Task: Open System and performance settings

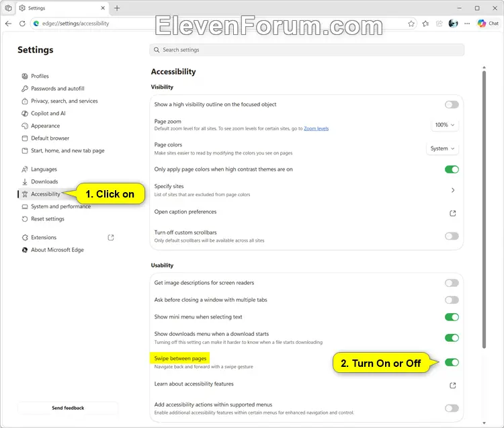Action: pos(60,207)
